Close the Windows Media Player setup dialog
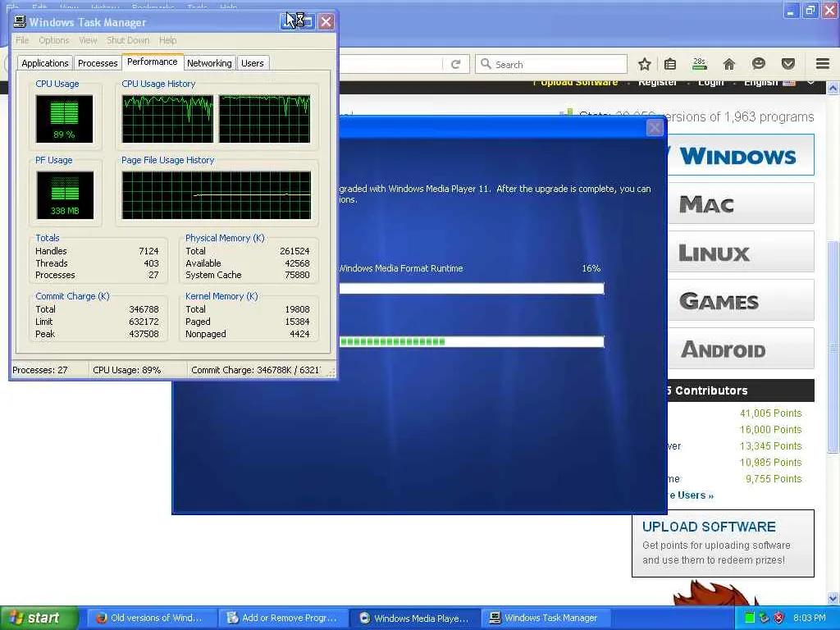Image resolution: width=840 pixels, height=630 pixels. tap(655, 127)
